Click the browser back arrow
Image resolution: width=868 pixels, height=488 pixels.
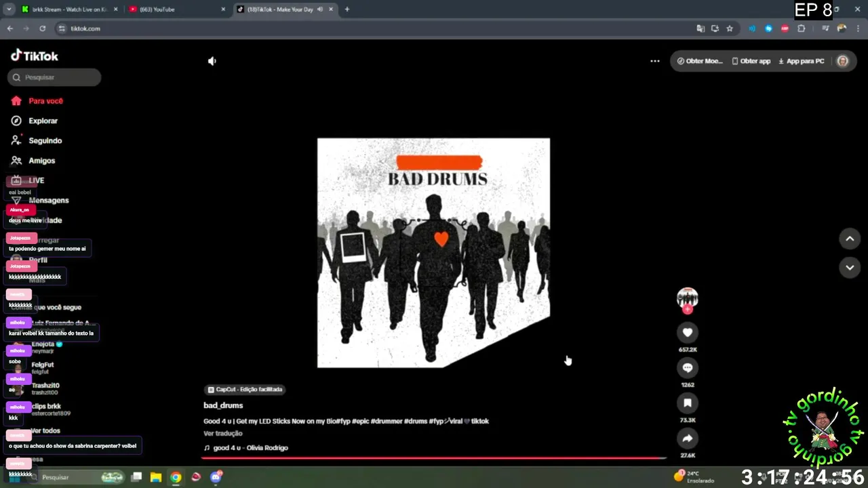(x=10, y=28)
